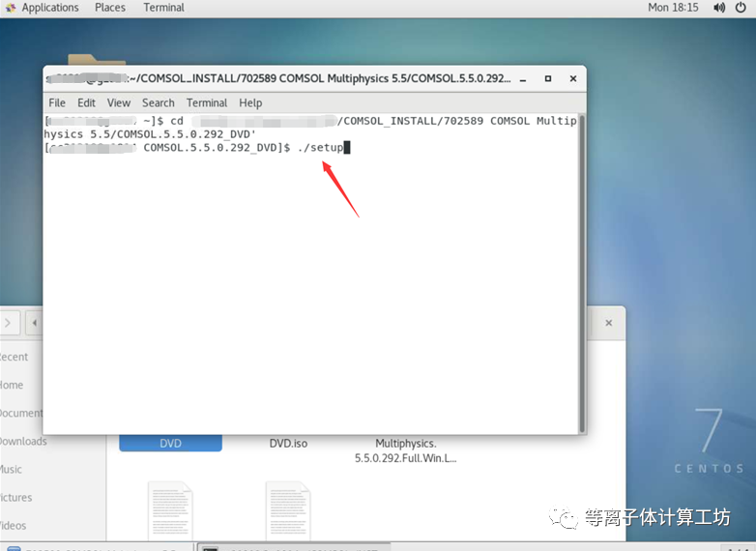Close the file manager window behind

click(x=609, y=323)
